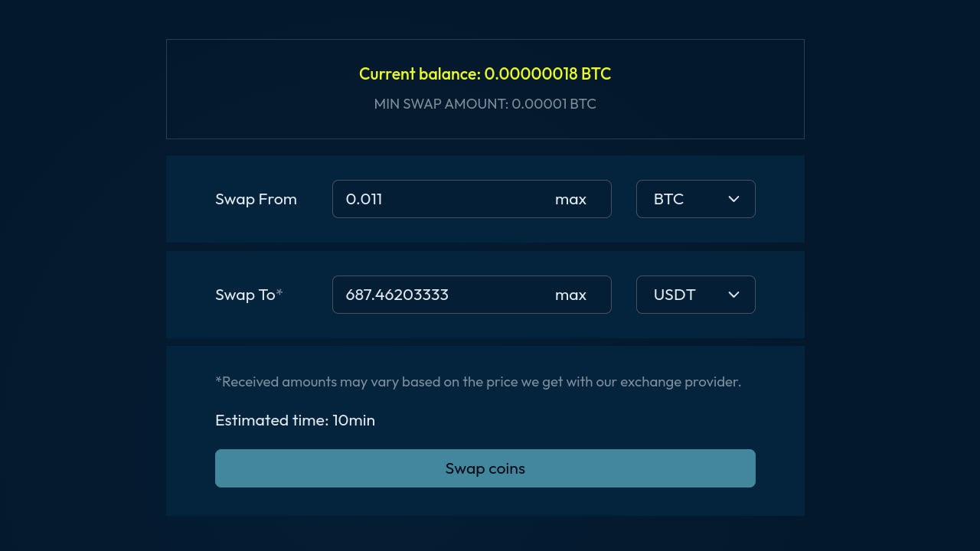Click the Swap To label
The height and width of the screenshot is (551, 980).
point(245,295)
